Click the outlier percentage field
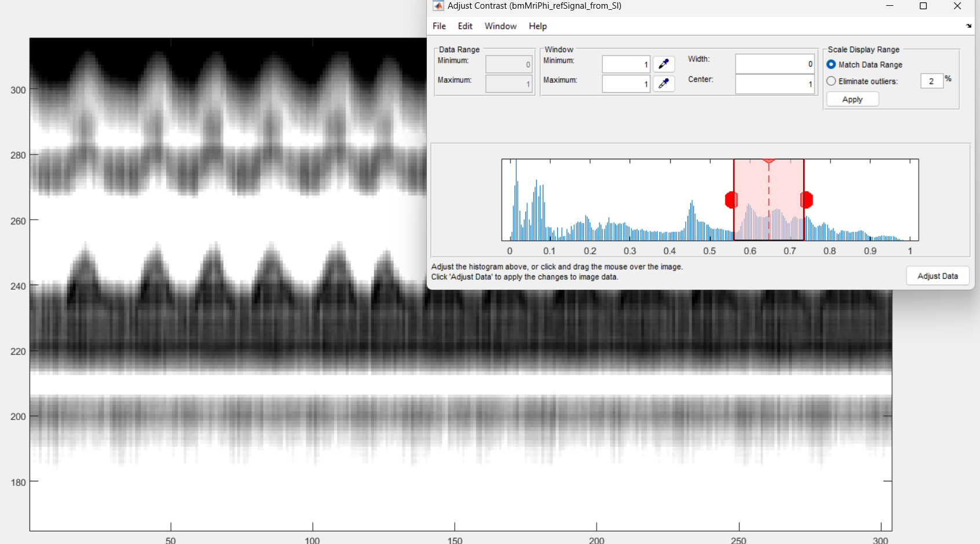 932,81
